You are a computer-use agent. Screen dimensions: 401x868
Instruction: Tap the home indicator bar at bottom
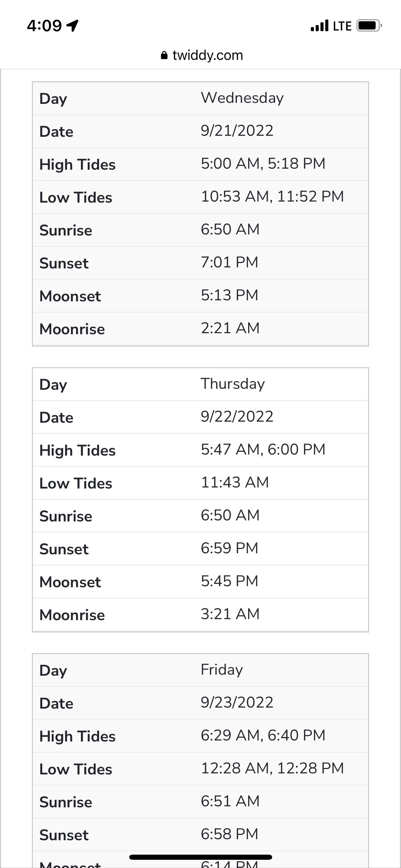pyautogui.click(x=200, y=857)
